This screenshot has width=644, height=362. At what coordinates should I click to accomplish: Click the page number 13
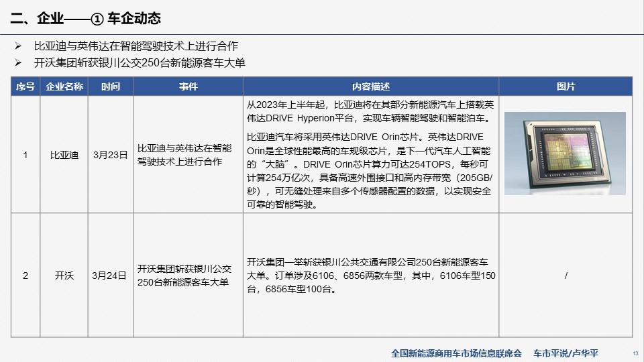click(635, 353)
